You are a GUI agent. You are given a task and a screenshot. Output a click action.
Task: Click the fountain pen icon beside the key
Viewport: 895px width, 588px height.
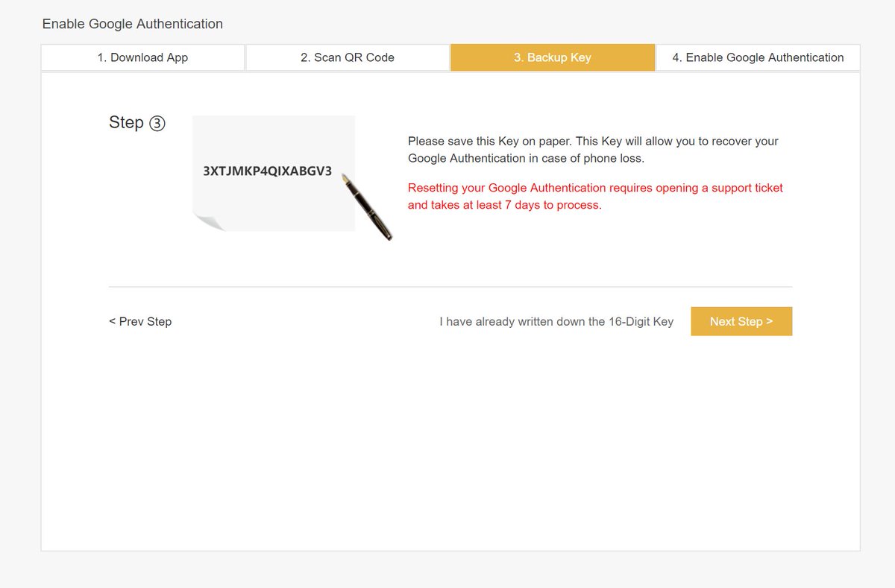(x=366, y=206)
